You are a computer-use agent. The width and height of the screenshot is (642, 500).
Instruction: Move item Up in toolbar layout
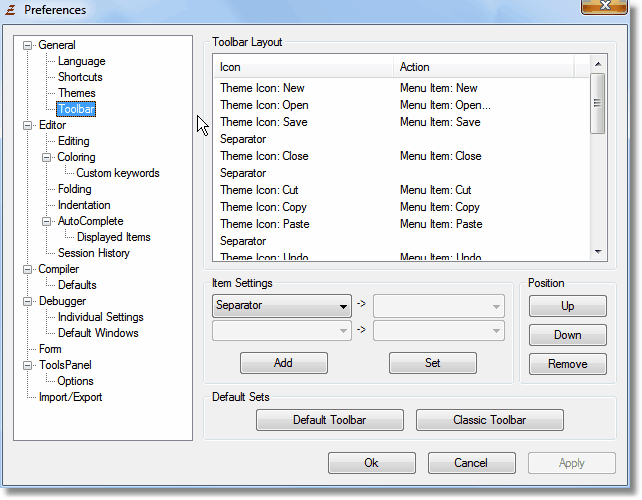(567, 306)
